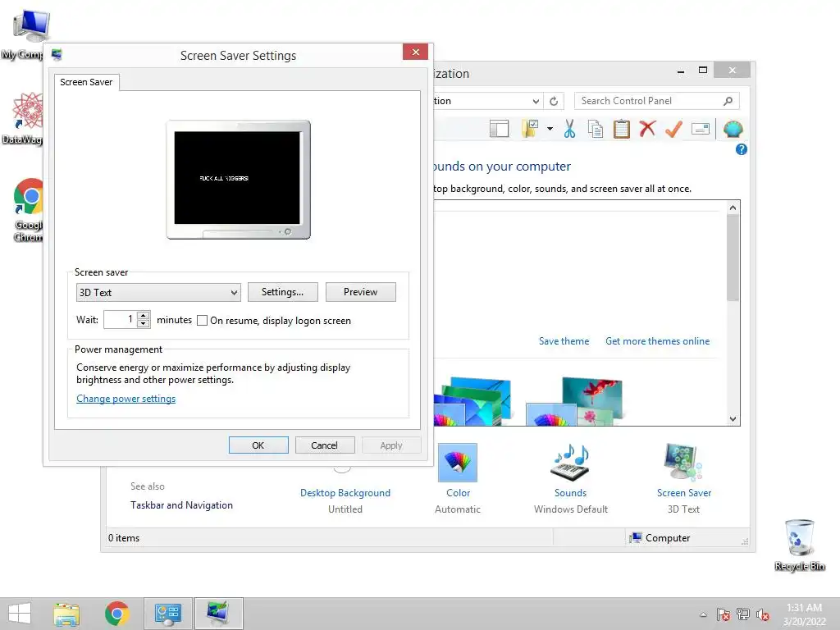This screenshot has height=630, width=840.
Task: Click the orange checkmark Properties toolbar icon
Action: point(673,129)
